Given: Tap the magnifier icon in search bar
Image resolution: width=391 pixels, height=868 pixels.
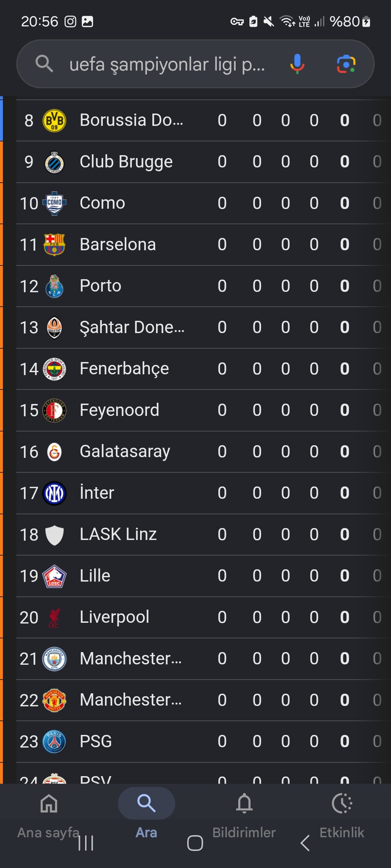Looking at the screenshot, I should pos(45,64).
